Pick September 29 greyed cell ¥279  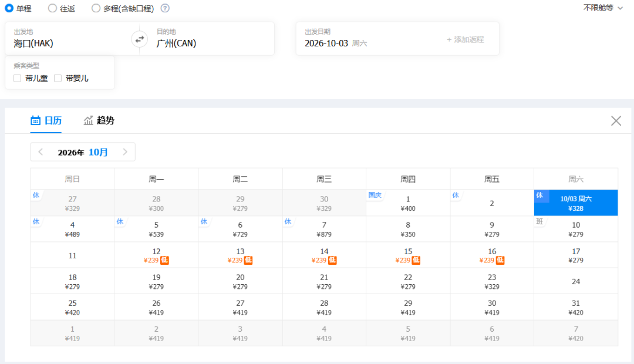click(x=240, y=203)
